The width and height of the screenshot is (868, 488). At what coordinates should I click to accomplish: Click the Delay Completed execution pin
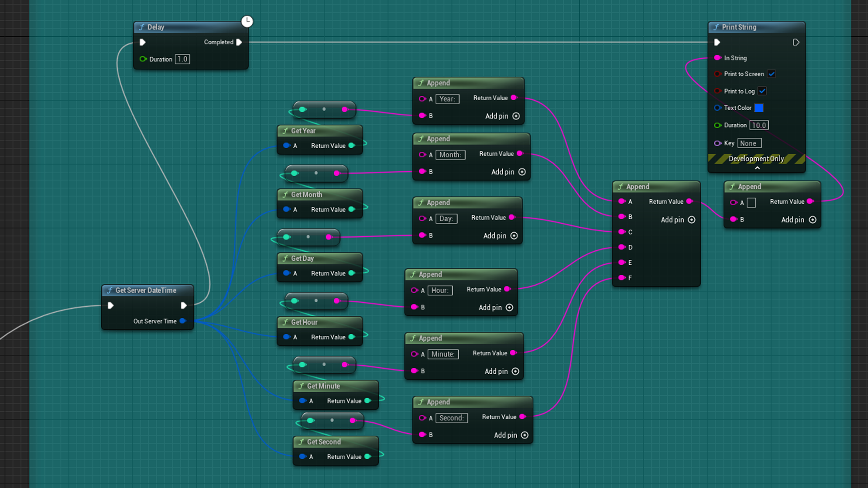point(239,42)
